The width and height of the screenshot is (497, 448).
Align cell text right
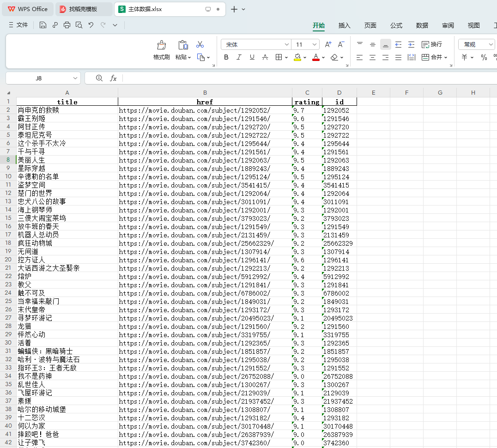click(385, 57)
